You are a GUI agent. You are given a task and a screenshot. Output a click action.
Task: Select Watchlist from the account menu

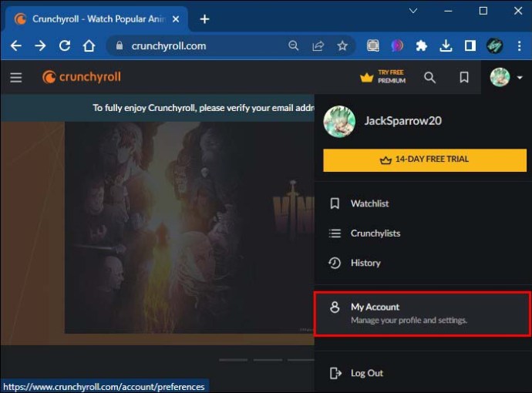point(369,203)
